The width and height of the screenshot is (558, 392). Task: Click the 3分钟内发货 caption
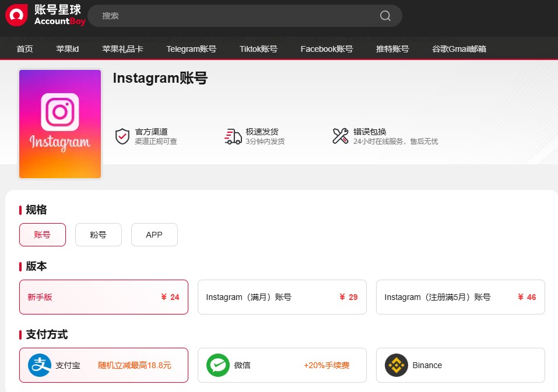(265, 142)
